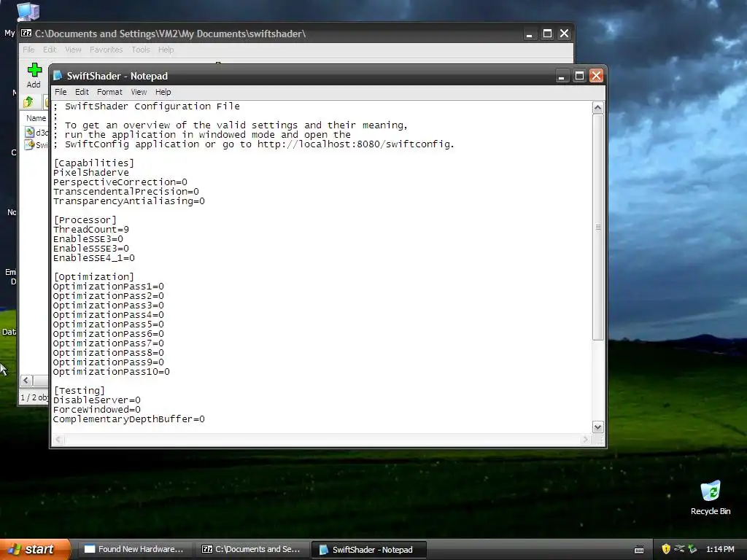Click the PixelShaderVe line
Image resolution: width=747 pixels, height=560 pixels.
coord(91,172)
